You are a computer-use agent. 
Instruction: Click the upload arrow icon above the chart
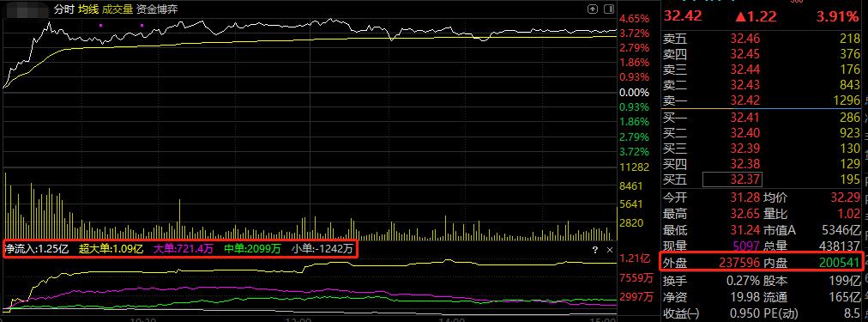pos(593,9)
